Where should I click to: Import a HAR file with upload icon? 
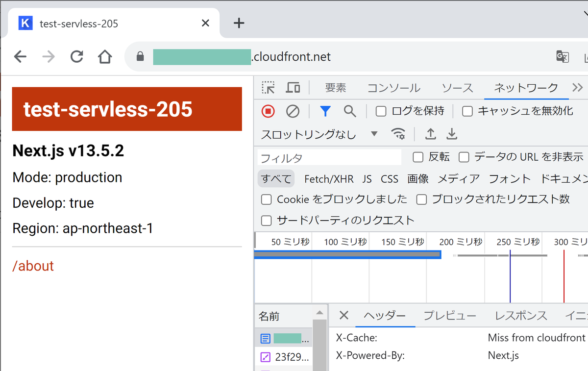430,134
